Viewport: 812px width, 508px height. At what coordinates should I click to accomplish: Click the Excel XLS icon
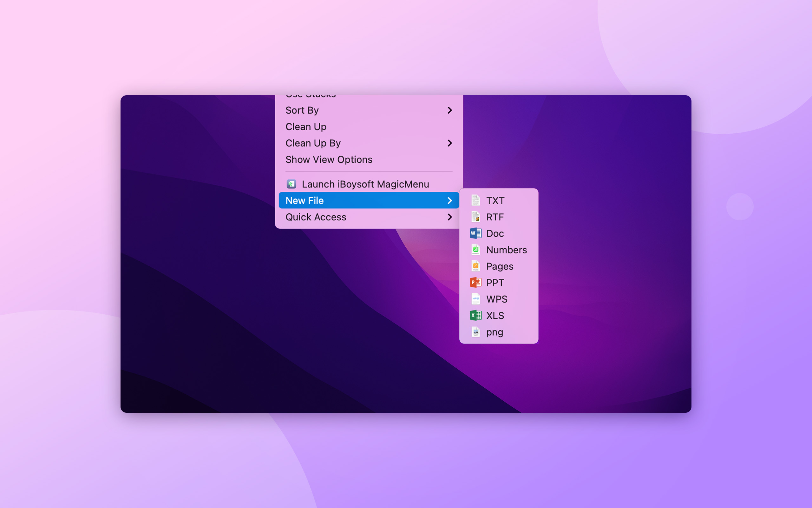point(475,316)
